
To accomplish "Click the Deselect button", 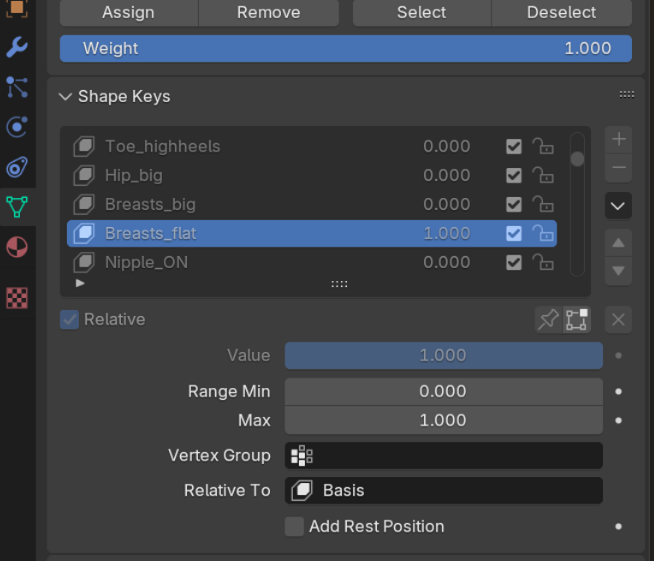I will point(561,13).
